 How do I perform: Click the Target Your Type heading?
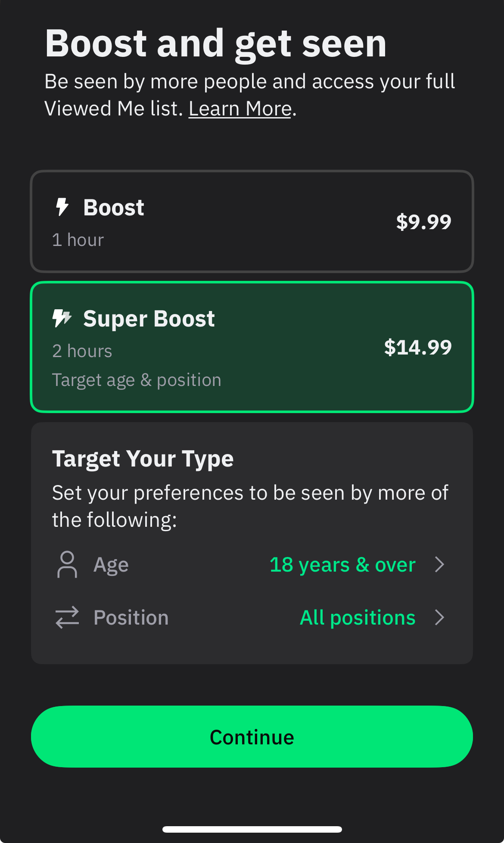click(143, 459)
